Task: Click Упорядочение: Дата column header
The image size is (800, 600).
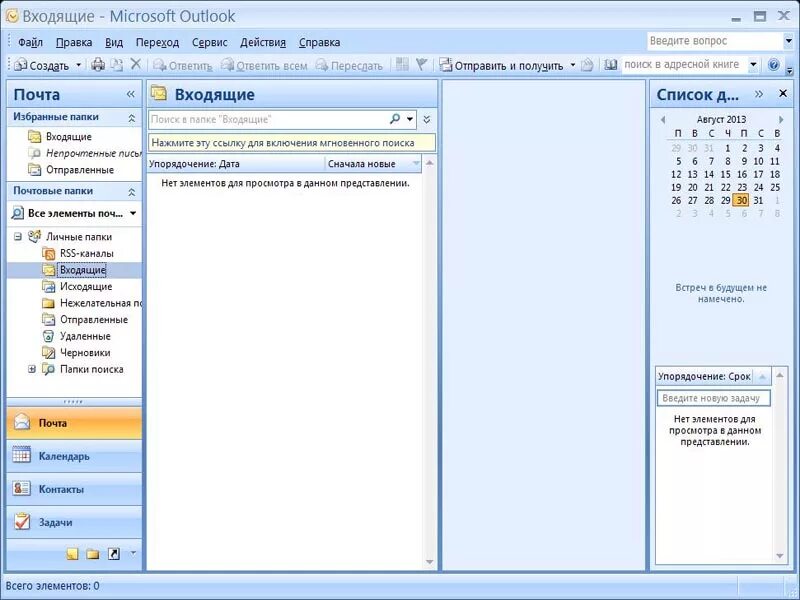Action: tap(236, 164)
